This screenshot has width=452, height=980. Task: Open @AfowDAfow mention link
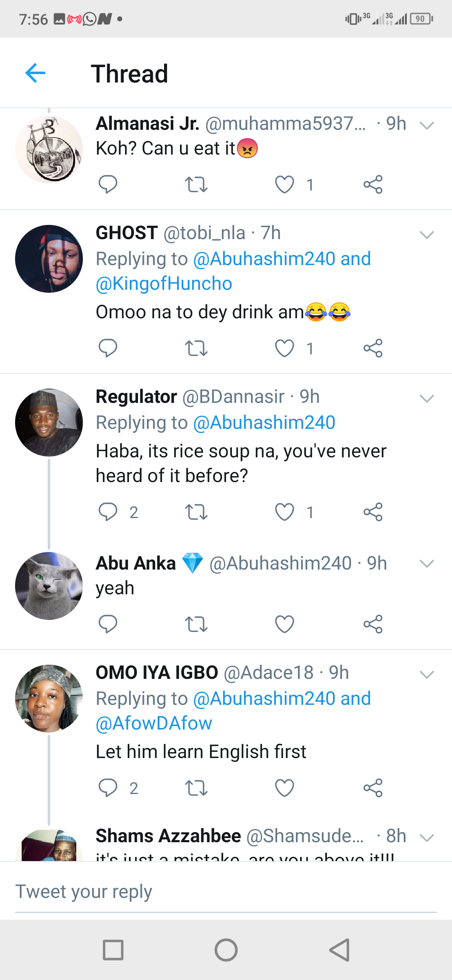154,723
